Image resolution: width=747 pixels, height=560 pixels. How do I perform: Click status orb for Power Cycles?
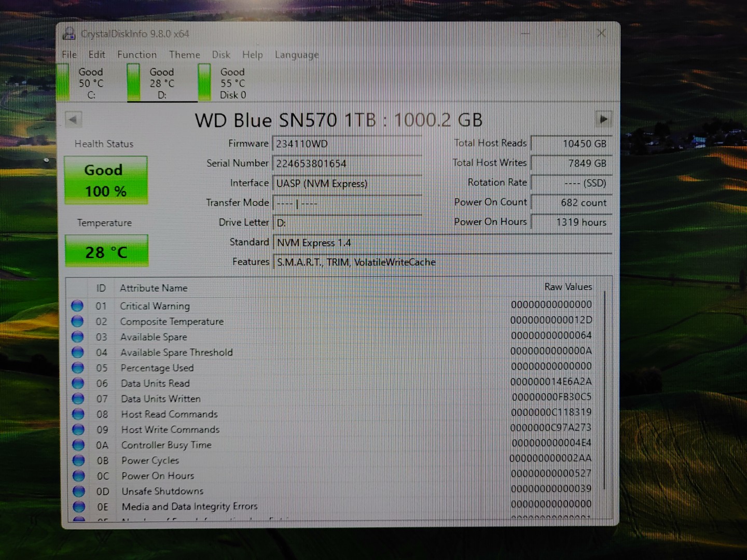(x=79, y=460)
